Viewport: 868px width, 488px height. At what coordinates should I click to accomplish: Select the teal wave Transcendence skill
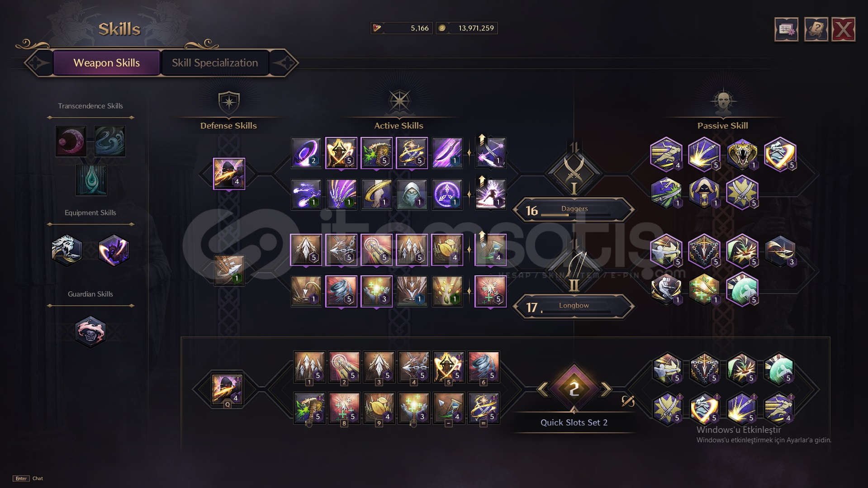point(110,141)
